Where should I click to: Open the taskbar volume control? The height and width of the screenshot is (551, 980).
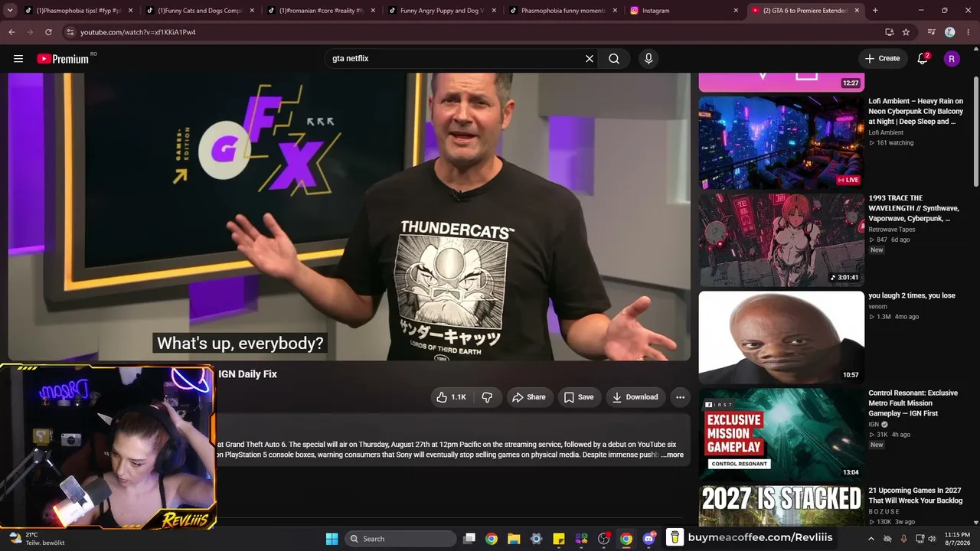[932, 539]
